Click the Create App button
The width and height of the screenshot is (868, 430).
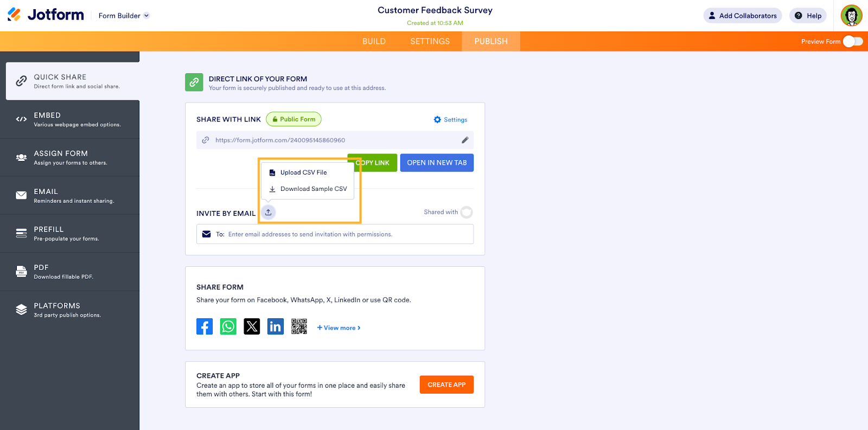coord(446,384)
